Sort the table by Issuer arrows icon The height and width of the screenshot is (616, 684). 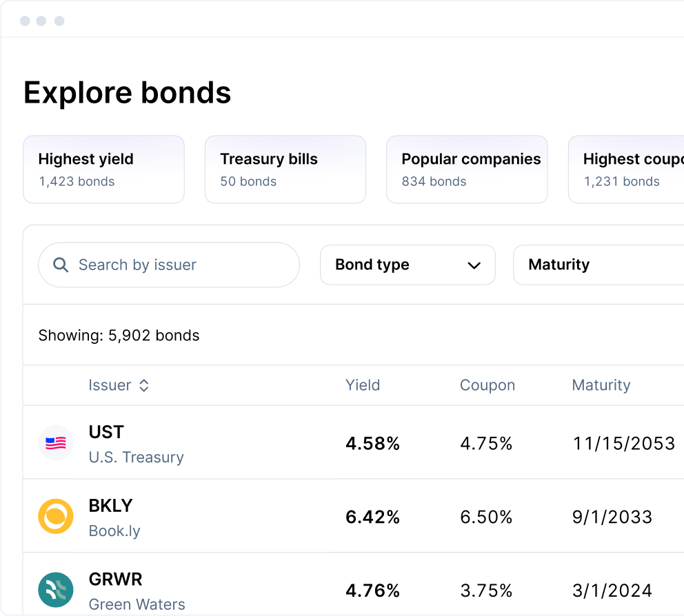point(144,385)
